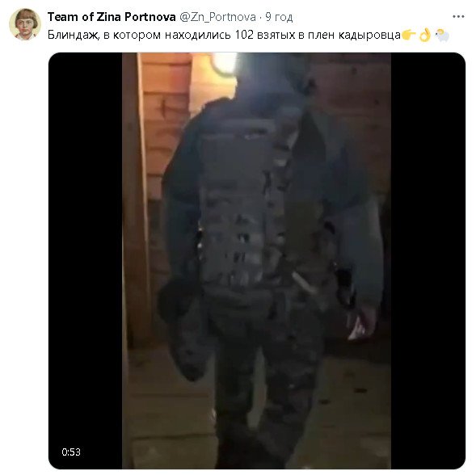The image size is (476, 475).
Task: Click the camouflage trousers in the video
Action: [x=267, y=380]
